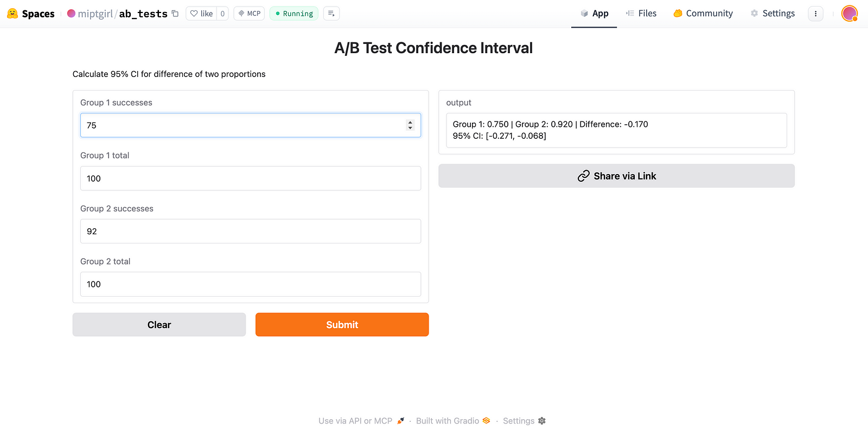
Task: Open the user profile avatar menu
Action: (849, 14)
